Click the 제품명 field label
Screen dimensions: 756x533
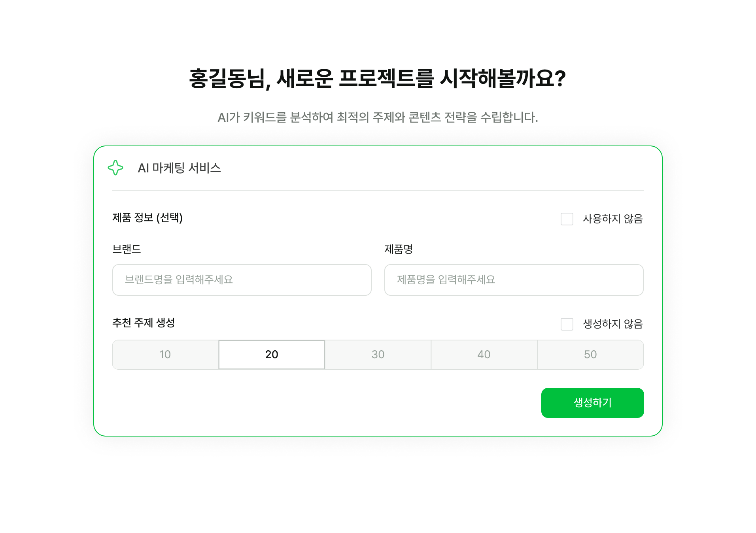coord(399,249)
